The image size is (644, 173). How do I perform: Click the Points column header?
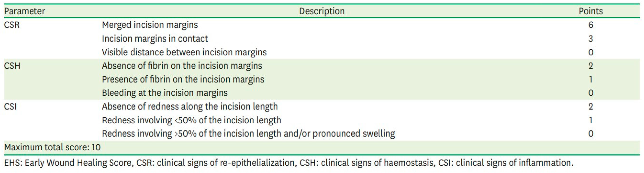click(591, 11)
